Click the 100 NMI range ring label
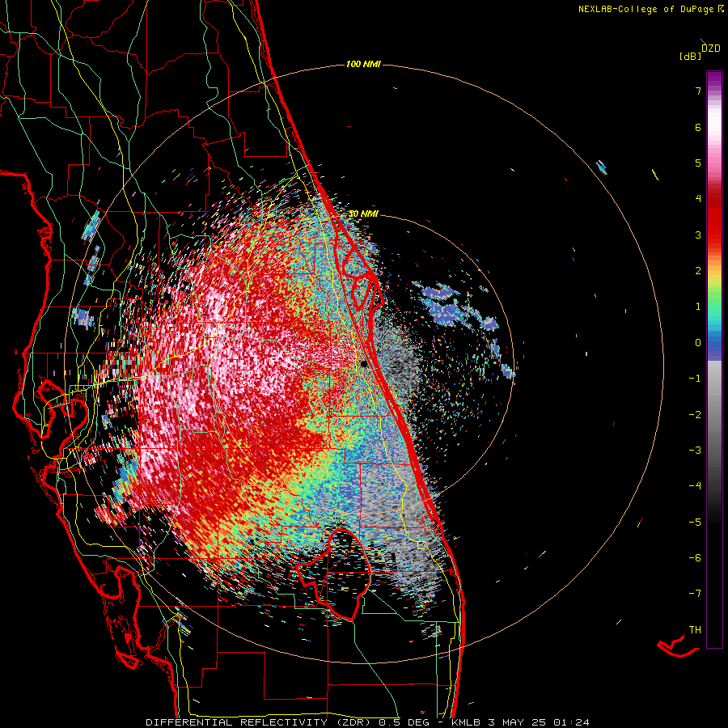Image resolution: width=728 pixels, height=728 pixels. (x=363, y=64)
